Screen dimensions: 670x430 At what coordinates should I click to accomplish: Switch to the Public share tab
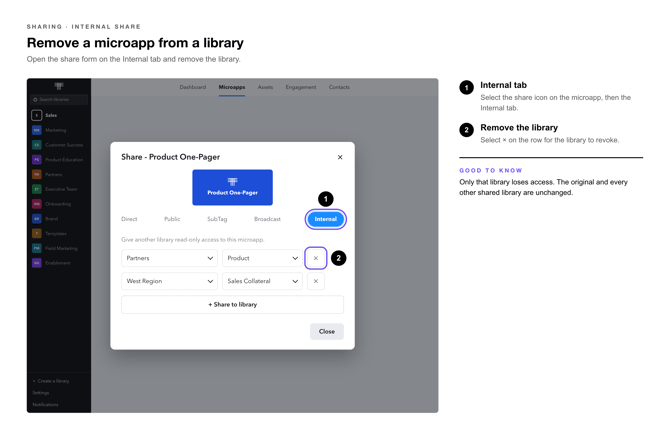(172, 219)
